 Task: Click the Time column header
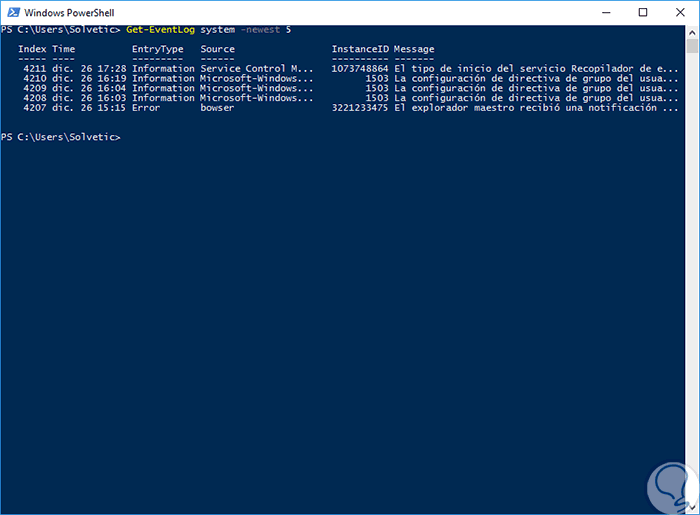63,49
